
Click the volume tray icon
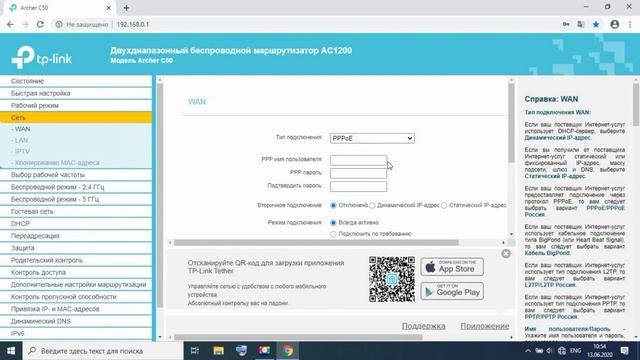pos(549,351)
